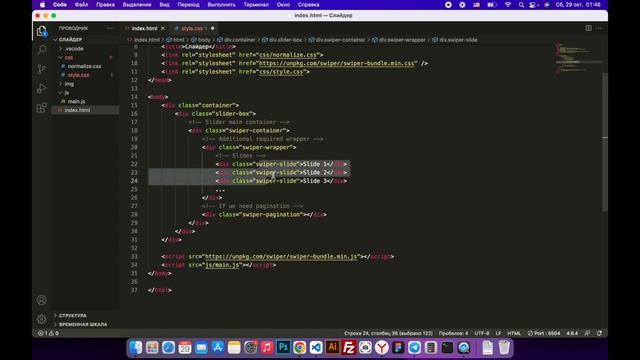Open the editor's more actions menu

(x=599, y=28)
